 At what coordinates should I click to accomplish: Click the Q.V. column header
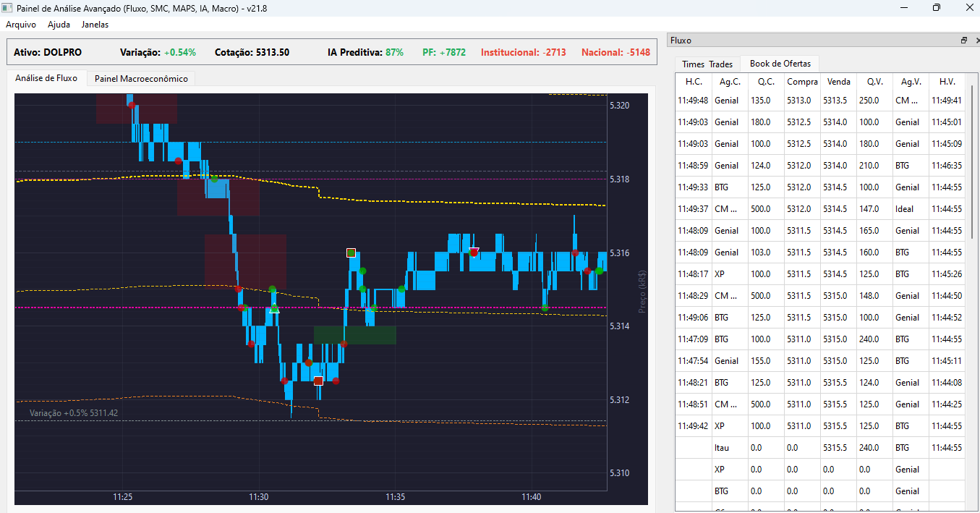[x=874, y=82]
